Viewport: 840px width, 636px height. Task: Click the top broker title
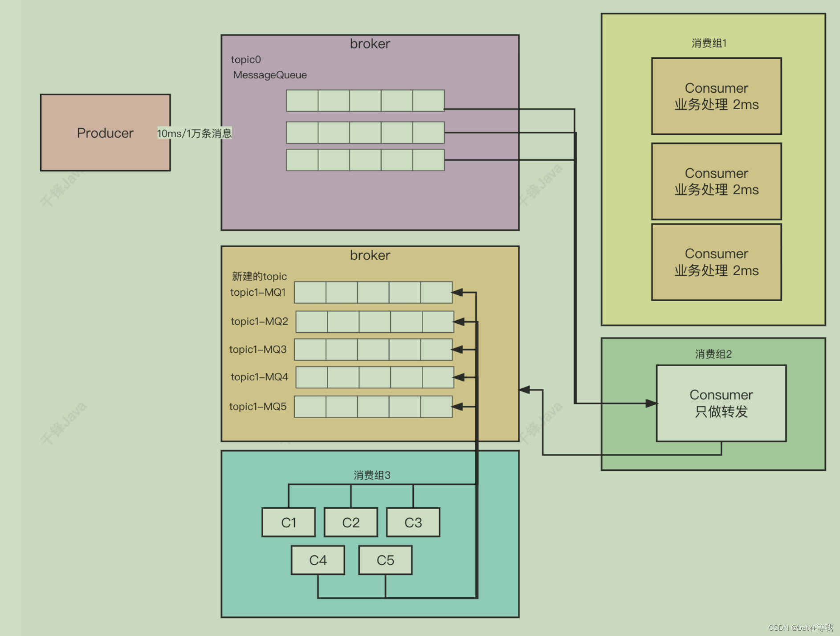tap(370, 44)
